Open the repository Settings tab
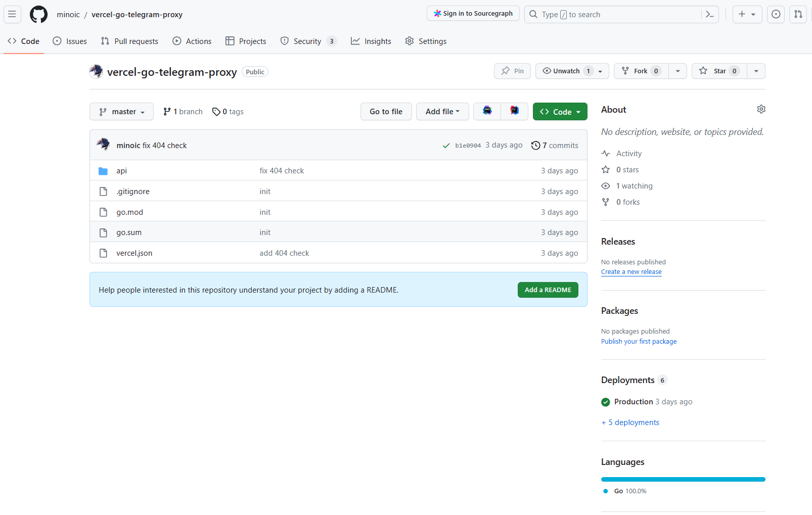This screenshot has width=812, height=515. click(426, 41)
